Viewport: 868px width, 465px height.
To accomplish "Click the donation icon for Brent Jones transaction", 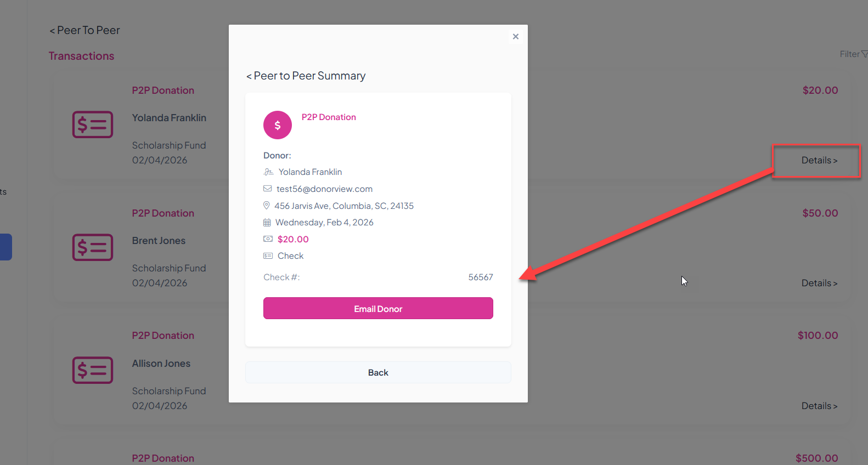I will [93, 247].
